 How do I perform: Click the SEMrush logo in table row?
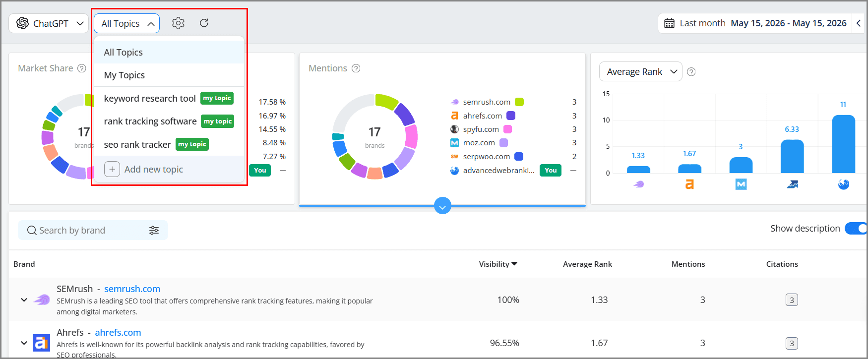point(42,299)
